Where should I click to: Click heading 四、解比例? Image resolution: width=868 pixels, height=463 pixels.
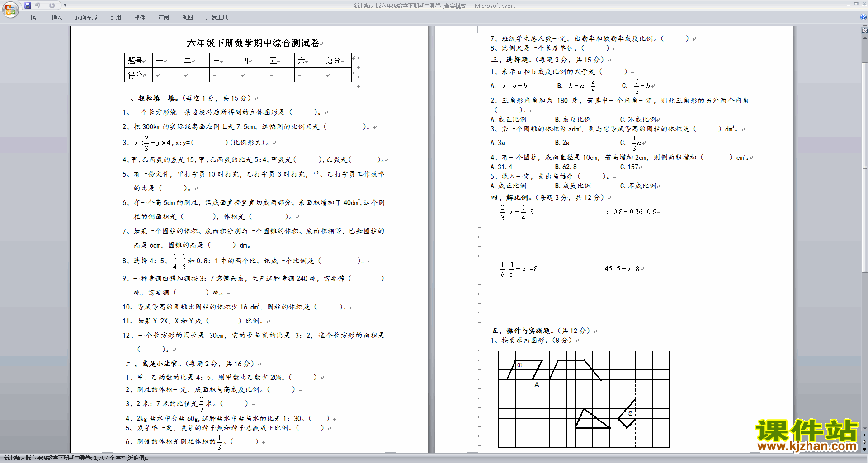(x=512, y=197)
